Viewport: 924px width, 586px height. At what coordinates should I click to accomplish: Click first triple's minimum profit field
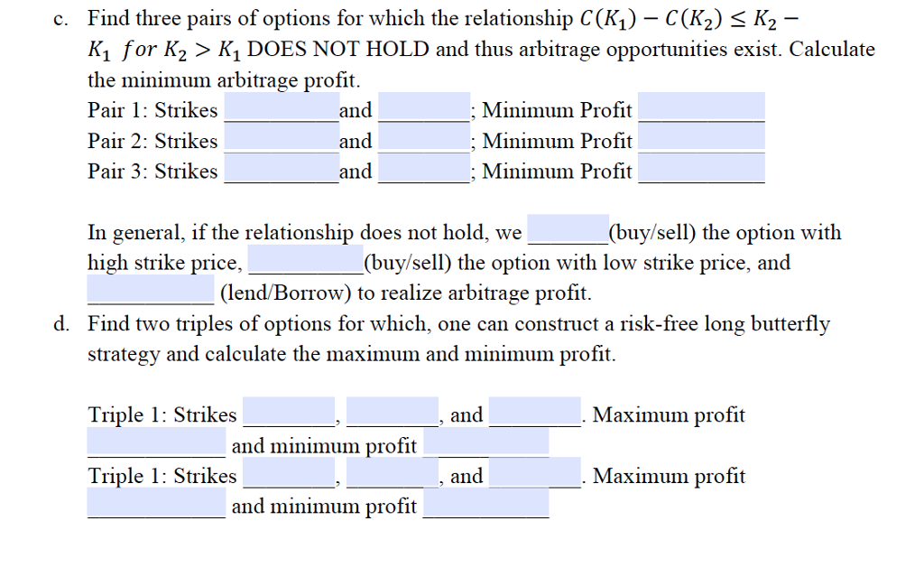(x=486, y=442)
